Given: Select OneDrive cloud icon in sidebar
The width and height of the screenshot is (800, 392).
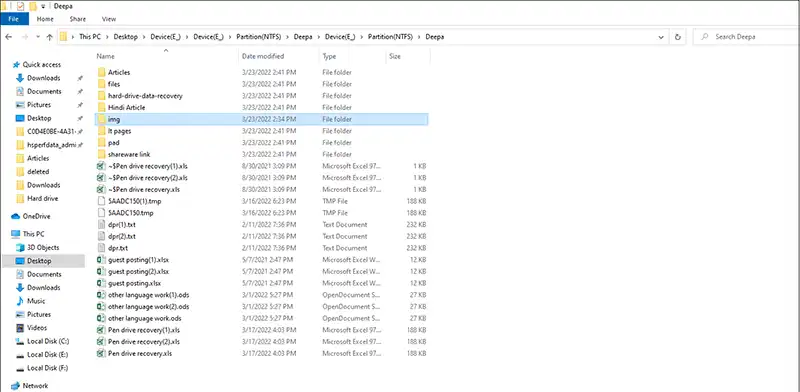Looking at the screenshot, I should point(15,216).
